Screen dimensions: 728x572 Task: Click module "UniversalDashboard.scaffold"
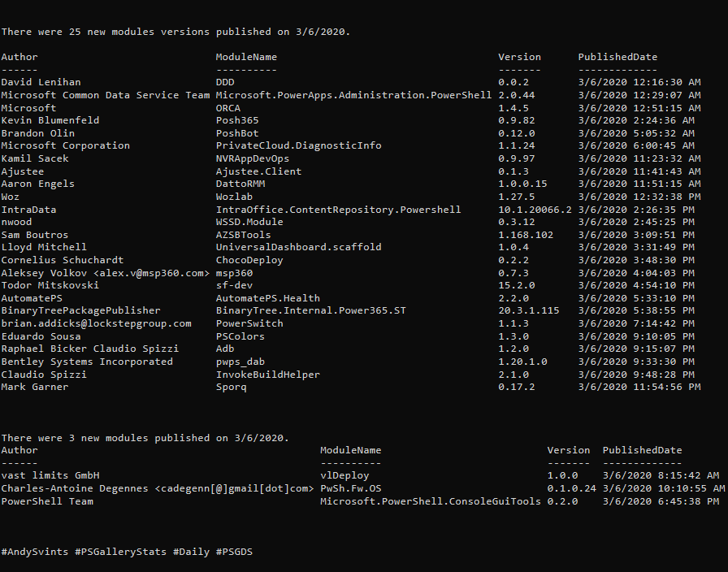(298, 248)
